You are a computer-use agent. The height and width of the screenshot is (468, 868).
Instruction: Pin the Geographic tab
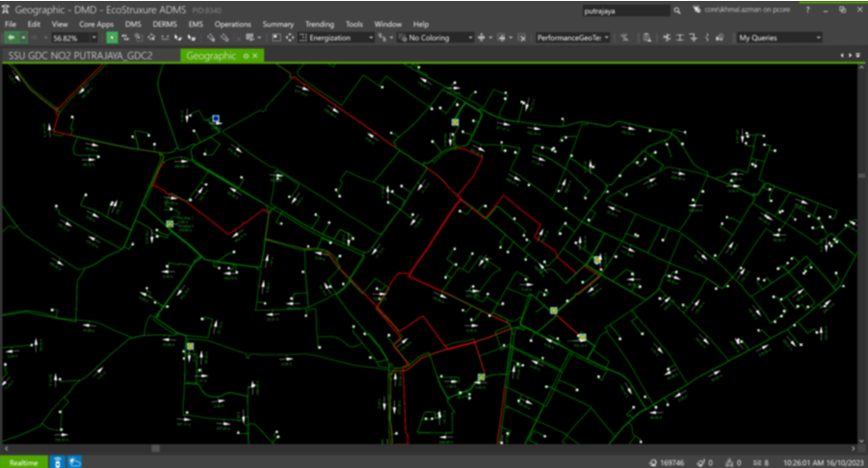click(246, 56)
